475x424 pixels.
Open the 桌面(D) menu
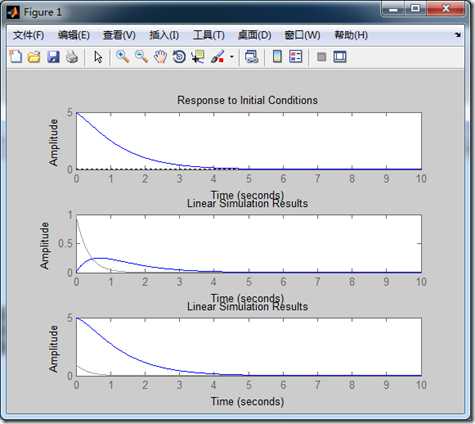[x=255, y=35]
